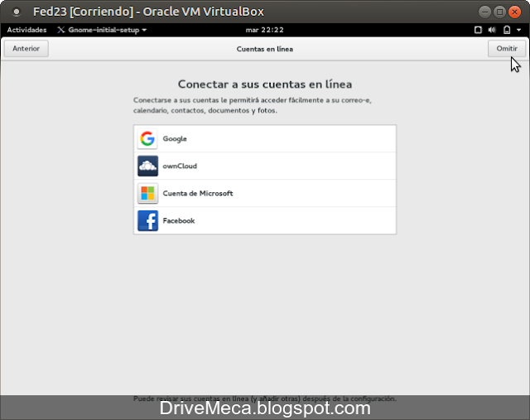Viewport: 530px width, 420px height.
Task: Open the clock showing mar 22:22
Action: tap(265, 30)
